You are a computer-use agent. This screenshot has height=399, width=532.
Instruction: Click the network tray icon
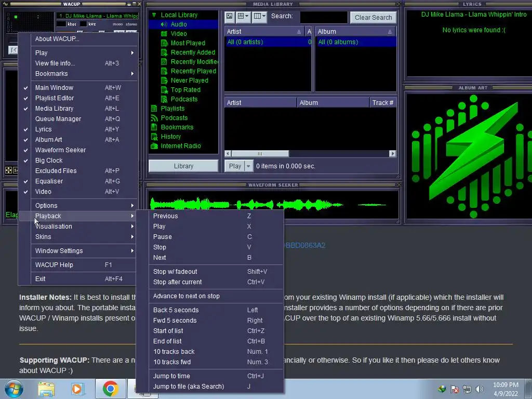(x=467, y=389)
